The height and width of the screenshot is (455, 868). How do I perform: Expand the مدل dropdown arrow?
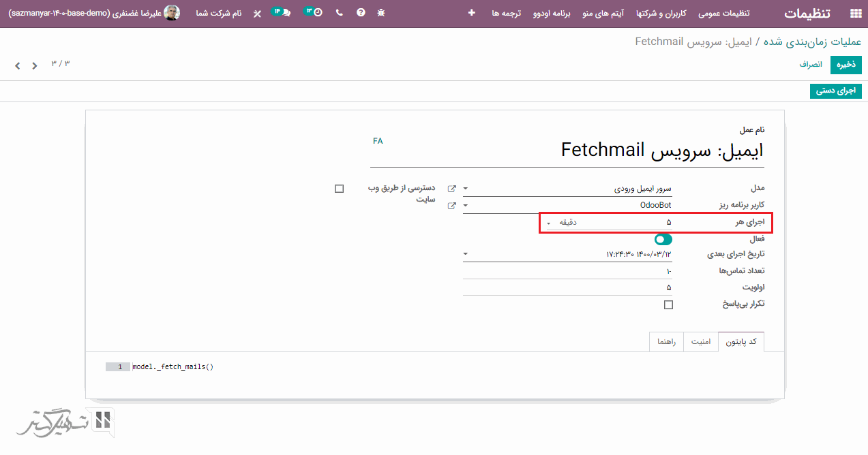[466, 189]
